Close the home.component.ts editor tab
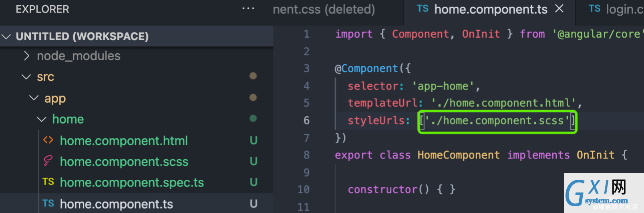 (559, 8)
